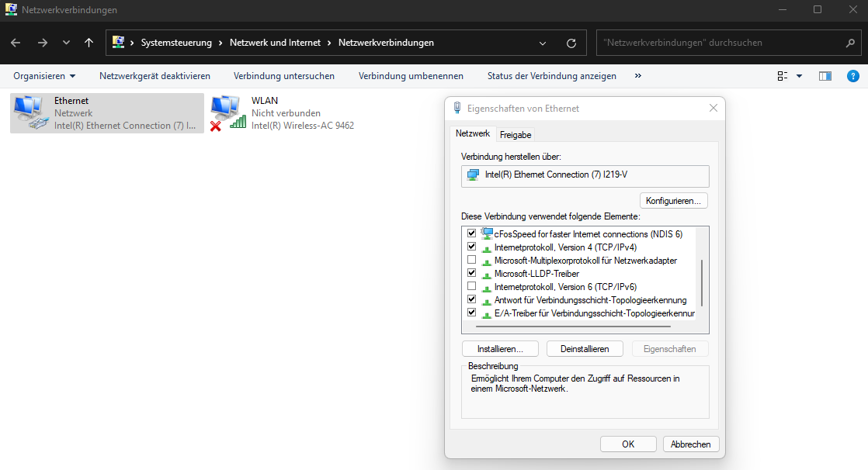Show more toolbar commands via chevron
Viewport: 868px width, 470px height.
tap(638, 76)
